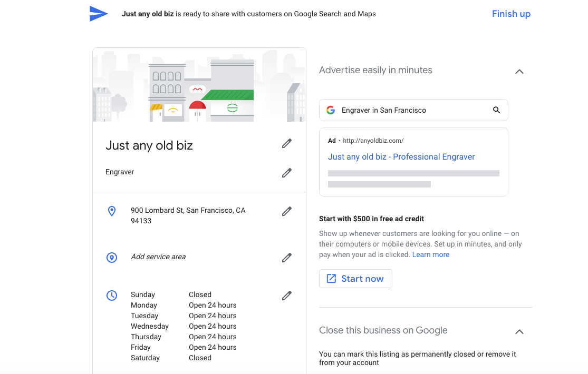Click the pencil icon for Add service area

(x=287, y=258)
